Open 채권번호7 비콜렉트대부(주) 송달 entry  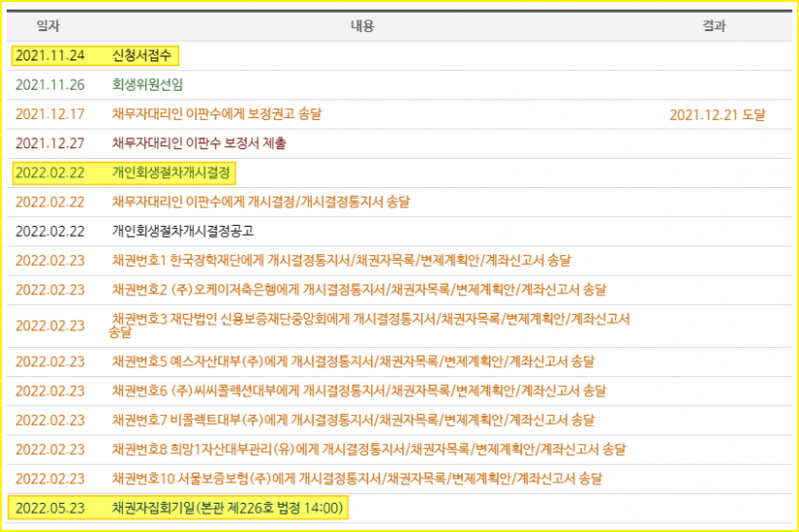(x=353, y=420)
